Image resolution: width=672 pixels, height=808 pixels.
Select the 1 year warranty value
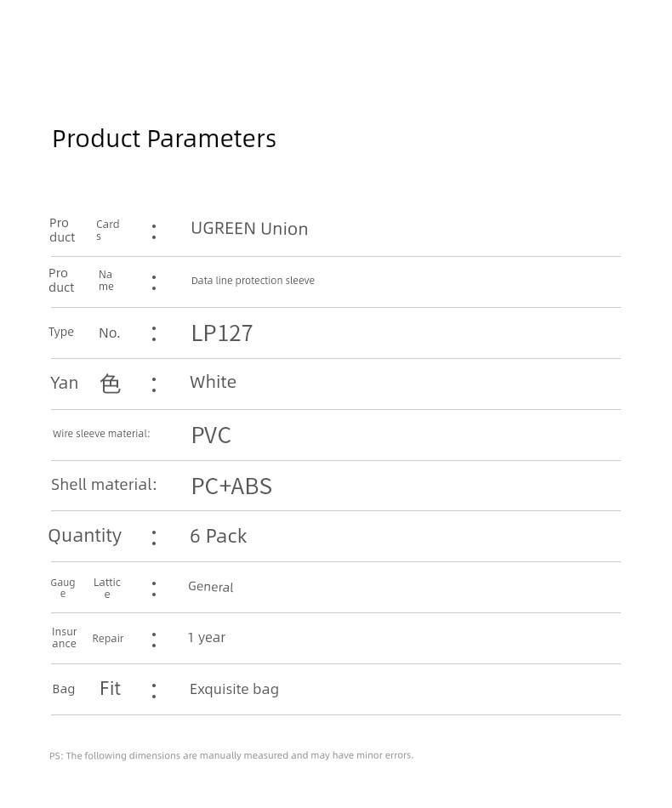(x=206, y=637)
